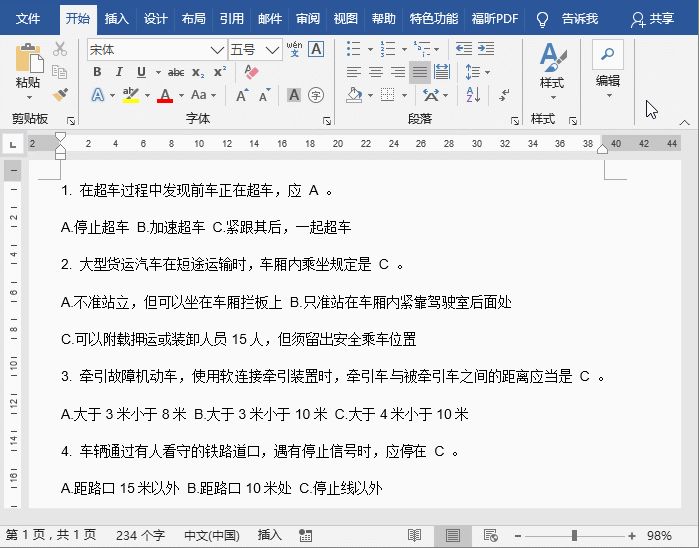Apply red font color A

[x=165, y=95]
